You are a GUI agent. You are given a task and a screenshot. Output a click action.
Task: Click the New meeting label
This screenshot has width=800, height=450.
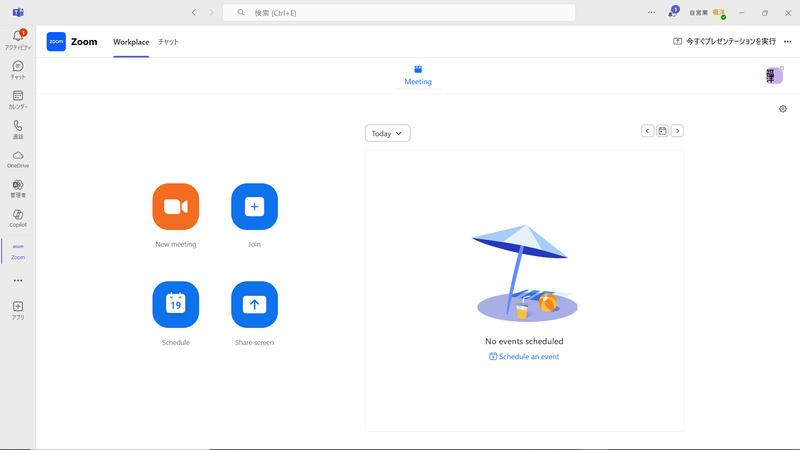[176, 244]
